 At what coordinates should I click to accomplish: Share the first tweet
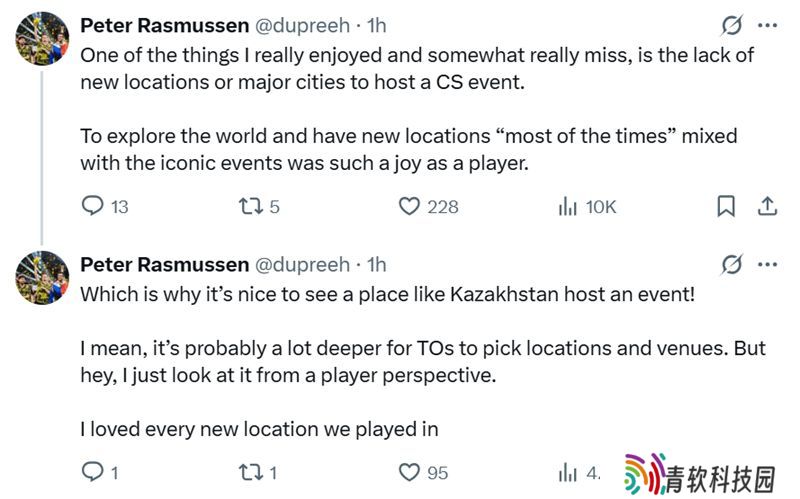(768, 207)
